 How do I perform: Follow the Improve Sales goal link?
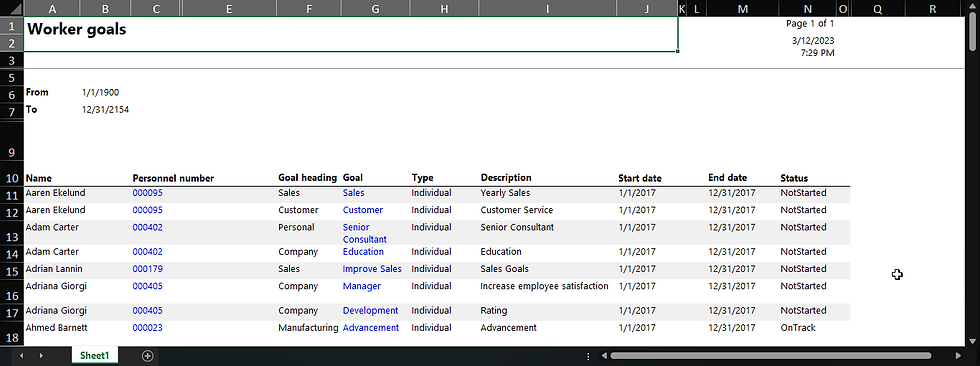372,269
